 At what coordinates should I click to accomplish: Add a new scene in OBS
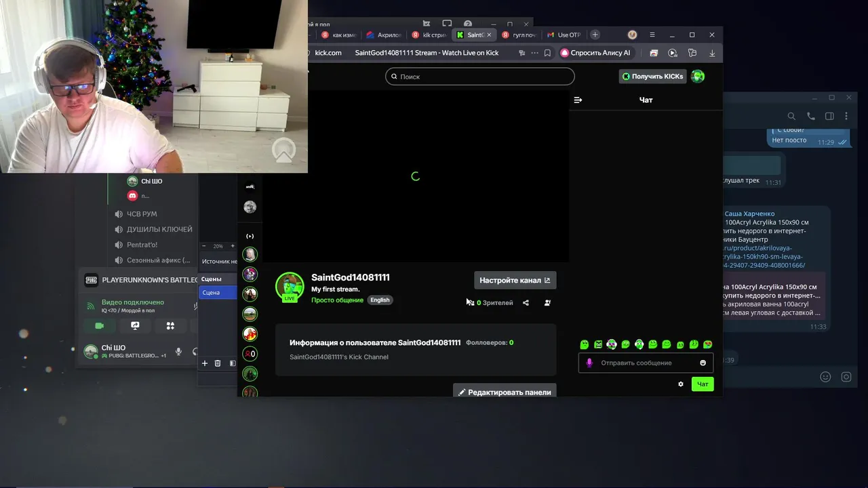click(205, 363)
